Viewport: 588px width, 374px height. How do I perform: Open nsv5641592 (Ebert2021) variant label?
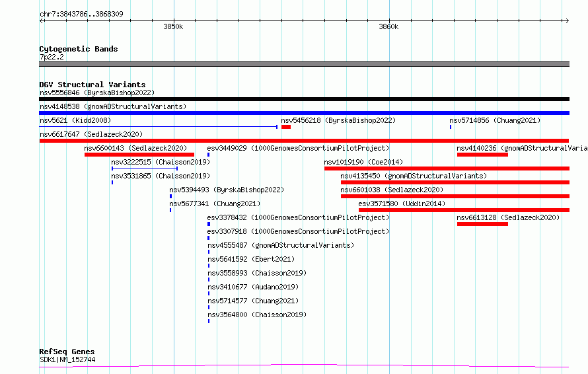[x=251, y=259]
